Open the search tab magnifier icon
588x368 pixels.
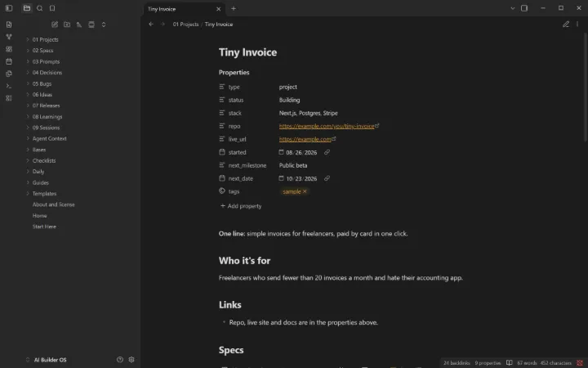40,8
